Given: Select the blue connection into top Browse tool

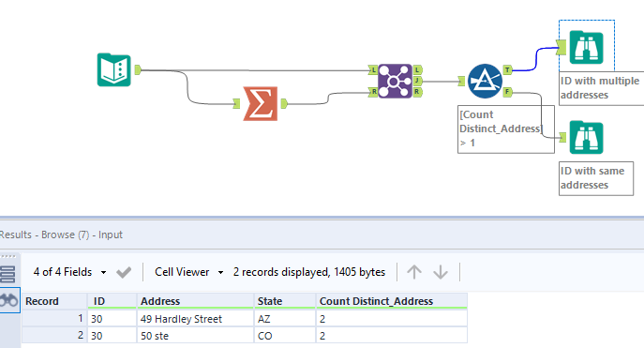Looking at the screenshot, I should click(536, 59).
